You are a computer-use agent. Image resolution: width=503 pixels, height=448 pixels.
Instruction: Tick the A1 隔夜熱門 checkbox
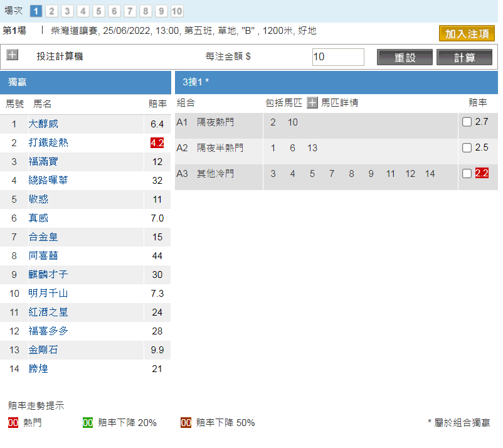(467, 122)
